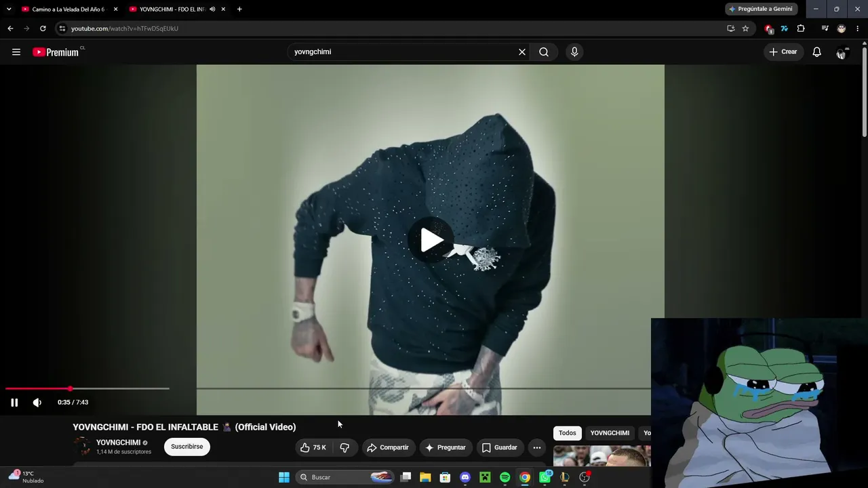The width and height of the screenshot is (868, 488).
Task: Open the YouTube account avatar menu
Action: coord(842,52)
